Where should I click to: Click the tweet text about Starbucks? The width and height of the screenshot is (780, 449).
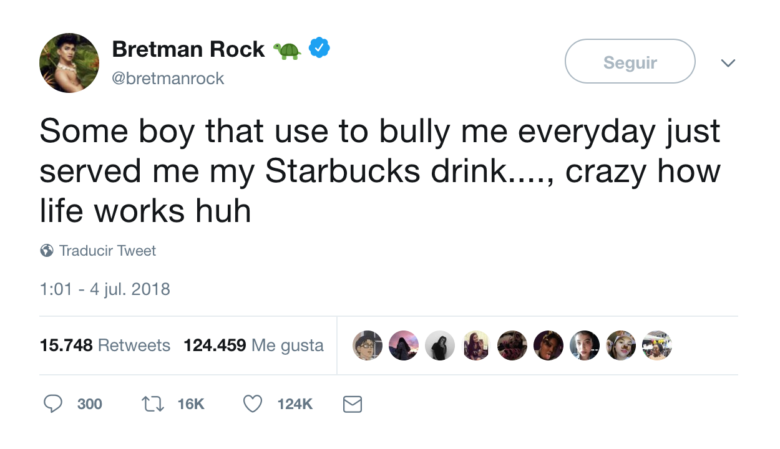coord(380,172)
